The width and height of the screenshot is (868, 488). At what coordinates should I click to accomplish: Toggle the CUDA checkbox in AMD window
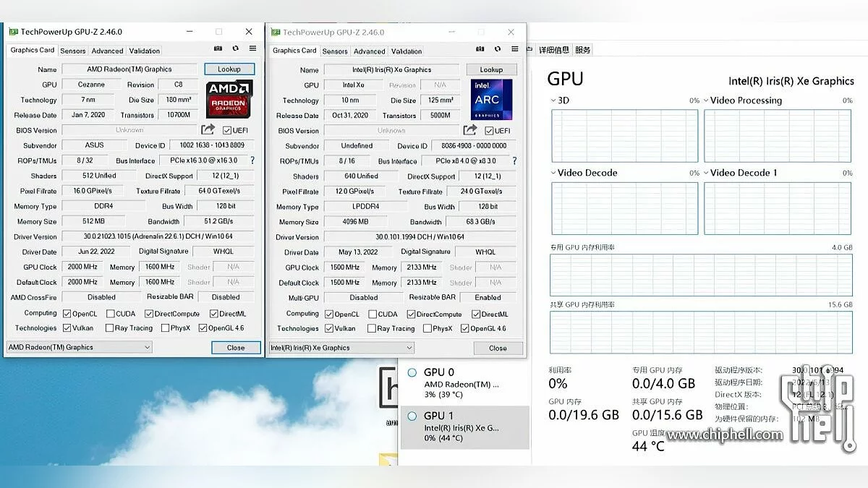(x=111, y=314)
